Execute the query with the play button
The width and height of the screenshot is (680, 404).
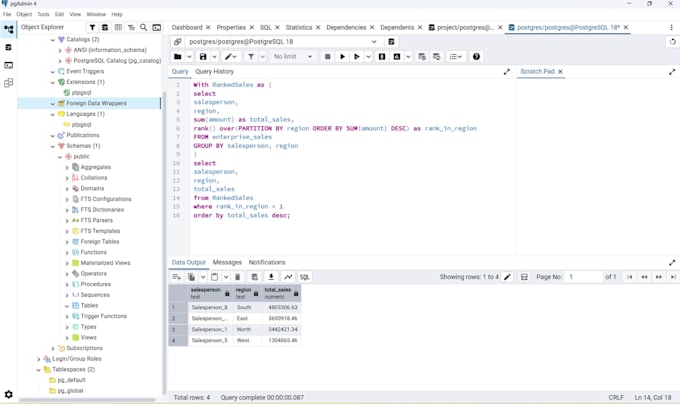point(343,57)
